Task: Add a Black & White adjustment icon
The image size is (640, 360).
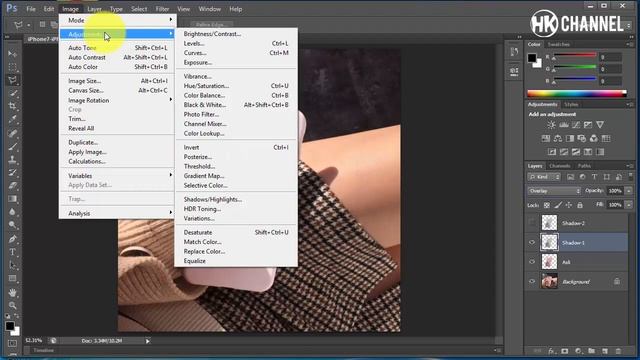Action: 570,138
